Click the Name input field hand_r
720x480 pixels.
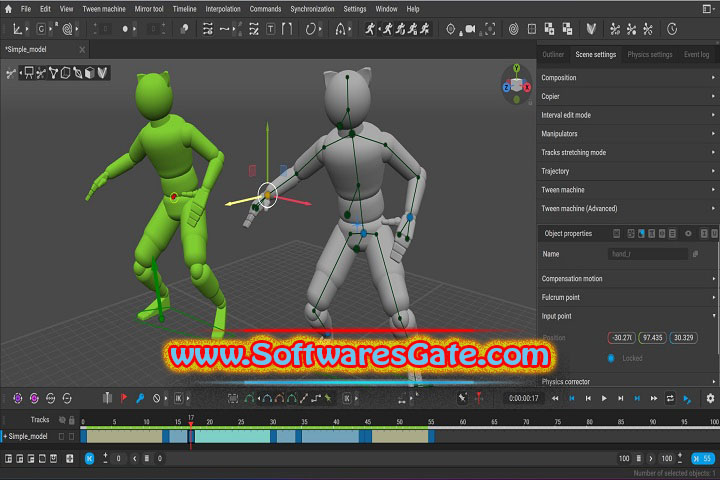(x=647, y=254)
